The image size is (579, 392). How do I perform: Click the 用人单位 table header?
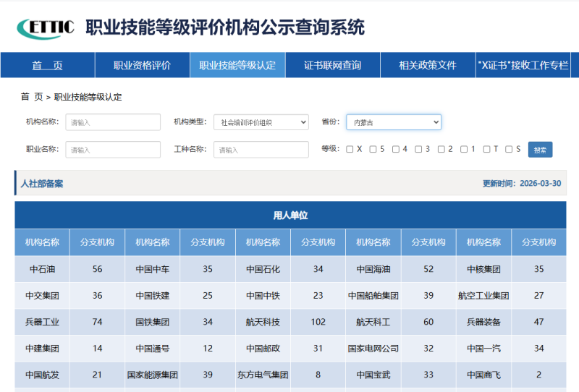pos(290,216)
